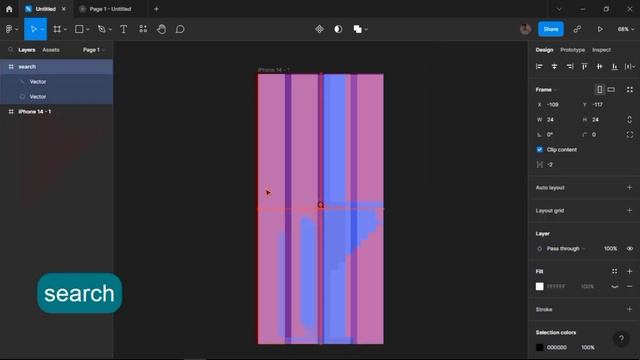Viewport: 640px width, 360px height.
Task: Toggle constrain proportions icon
Action: (x=629, y=120)
